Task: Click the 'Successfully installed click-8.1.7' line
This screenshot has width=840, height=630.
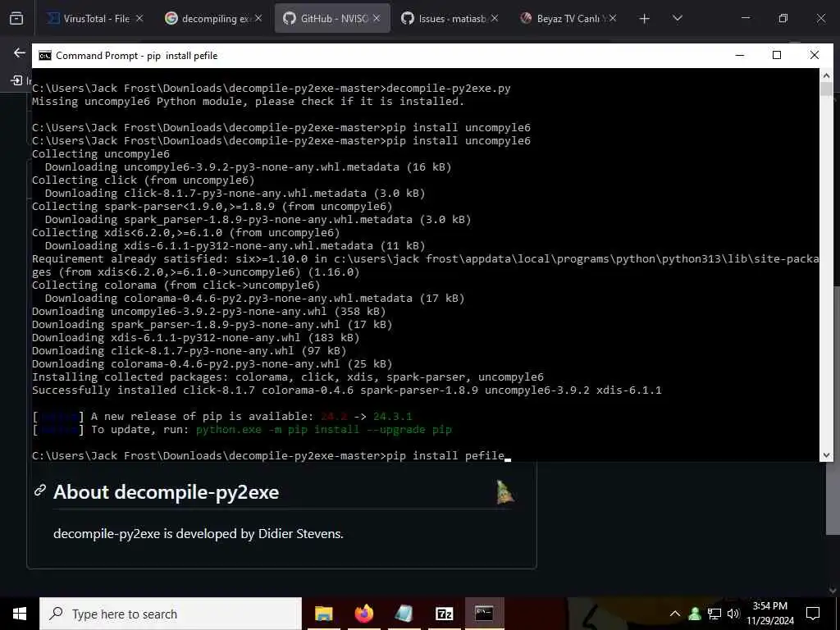Action: tap(347, 390)
